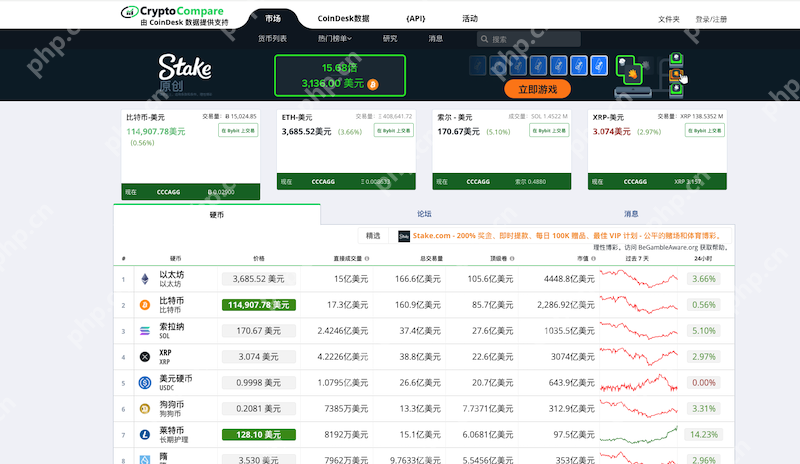Image resolution: width=800 pixels, height=464 pixels.
Task: Click the 狗狗币 coin name
Action: pos(171,404)
